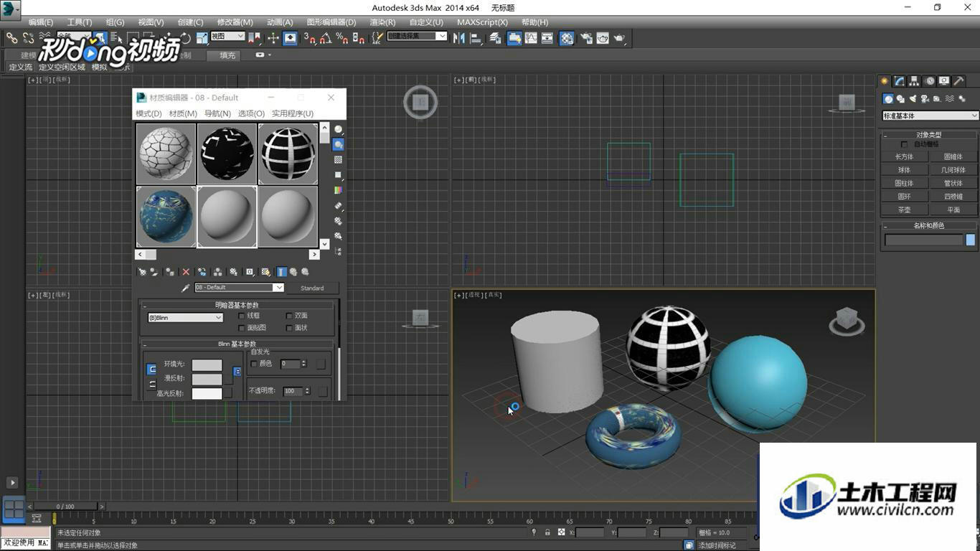Viewport: 980px width, 551px height.
Task: Click the 球体 sphere button
Action: [904, 170]
